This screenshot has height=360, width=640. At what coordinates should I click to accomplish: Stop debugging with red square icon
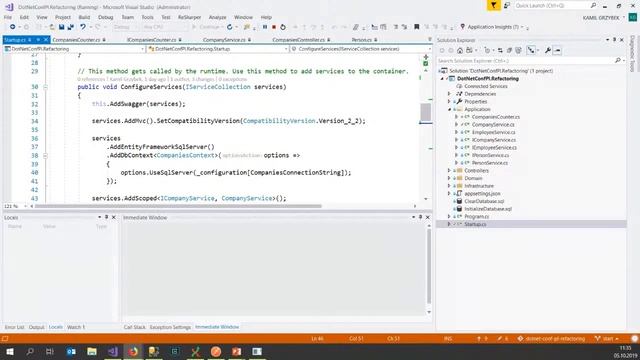274,27
